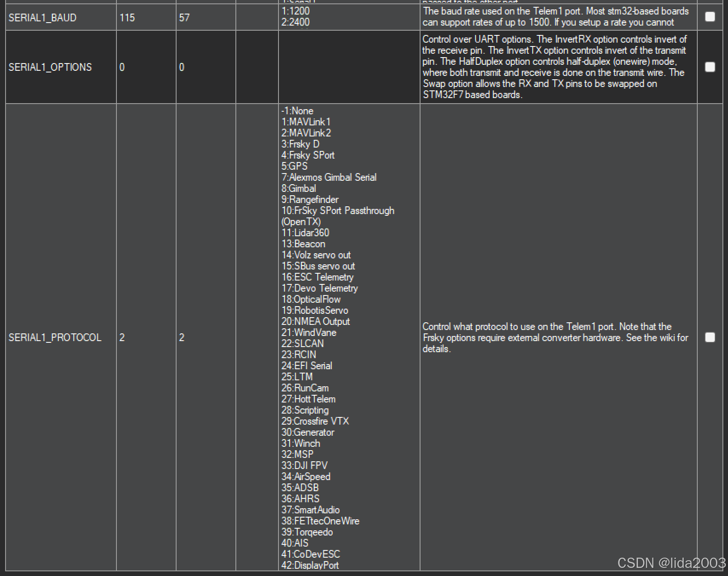Screen dimensions: 728x576
Task: Edit SERIAL1_PROTOCOL value cell showing 2
Action: [146, 337]
